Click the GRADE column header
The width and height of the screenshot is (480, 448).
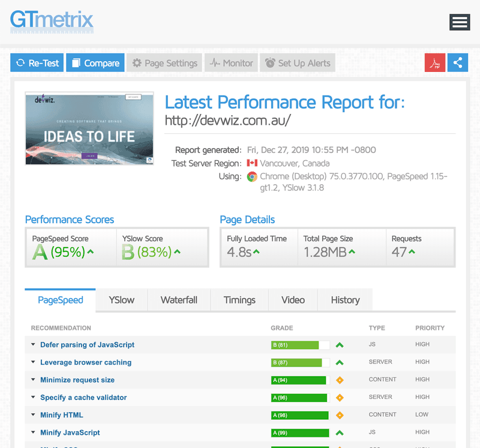[x=281, y=328]
